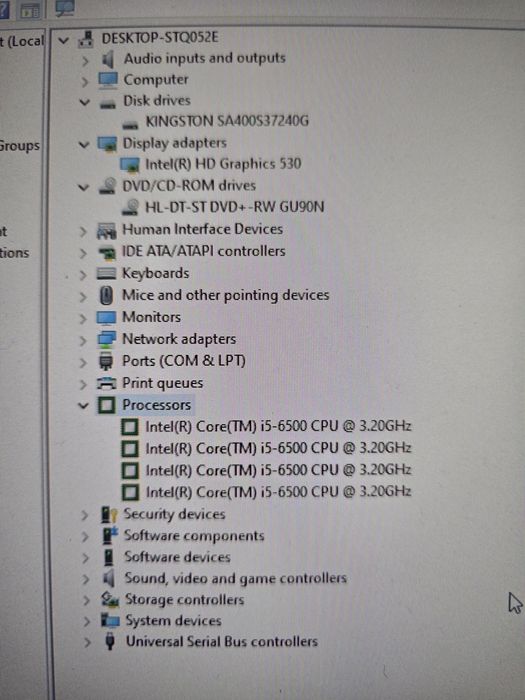Image resolution: width=525 pixels, height=700 pixels.
Task: Select the last Intel Core i5-6500 processor
Action: tap(278, 492)
